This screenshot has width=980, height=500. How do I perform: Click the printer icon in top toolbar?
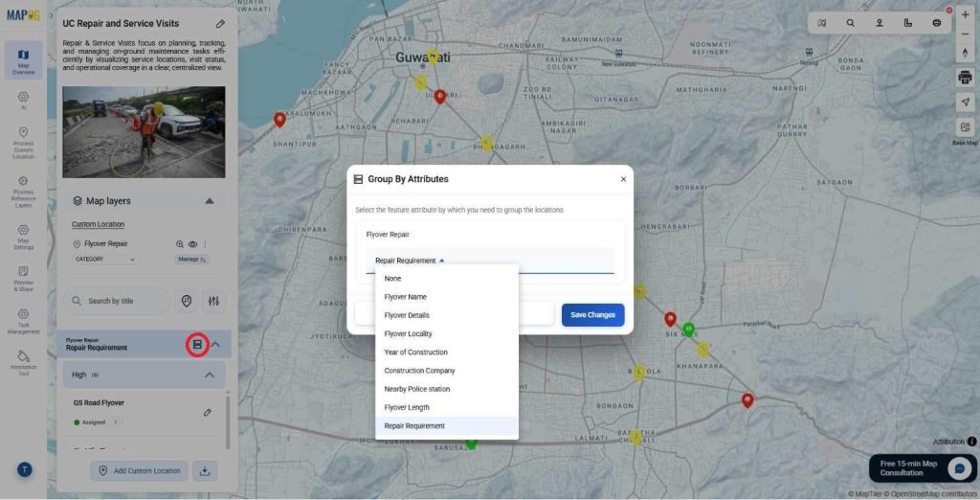tap(937, 23)
